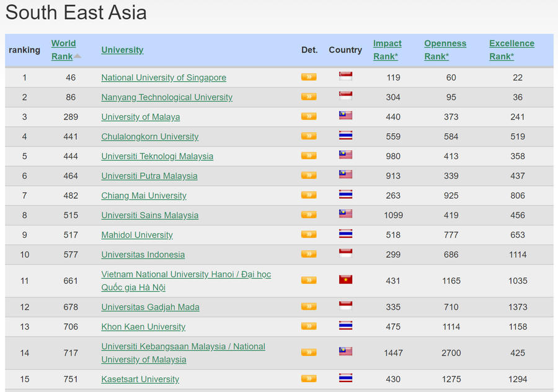Click the Singapore flag in the NUS row
Screen dimensions: 558x392
click(x=345, y=76)
